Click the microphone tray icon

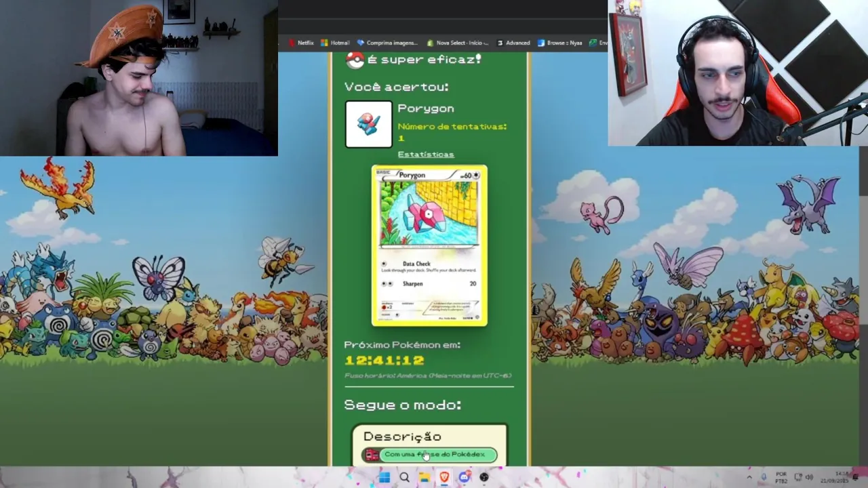764,478
